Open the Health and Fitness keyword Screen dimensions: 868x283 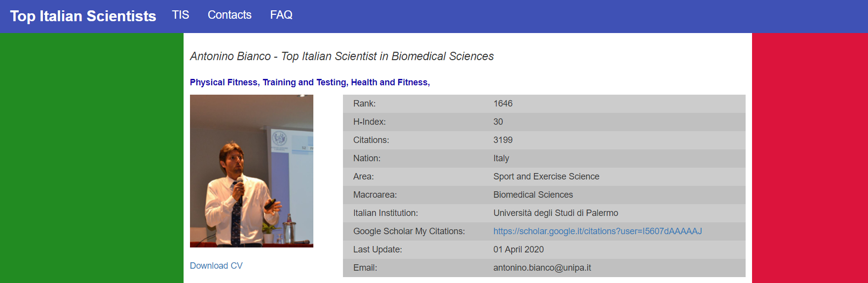pos(389,82)
